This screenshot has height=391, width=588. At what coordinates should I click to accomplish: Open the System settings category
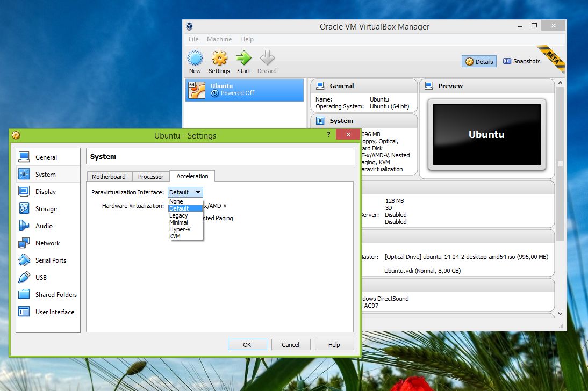[x=48, y=175]
